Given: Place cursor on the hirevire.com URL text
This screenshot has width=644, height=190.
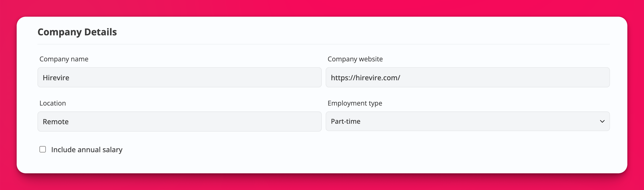Looking at the screenshot, I should [365, 78].
